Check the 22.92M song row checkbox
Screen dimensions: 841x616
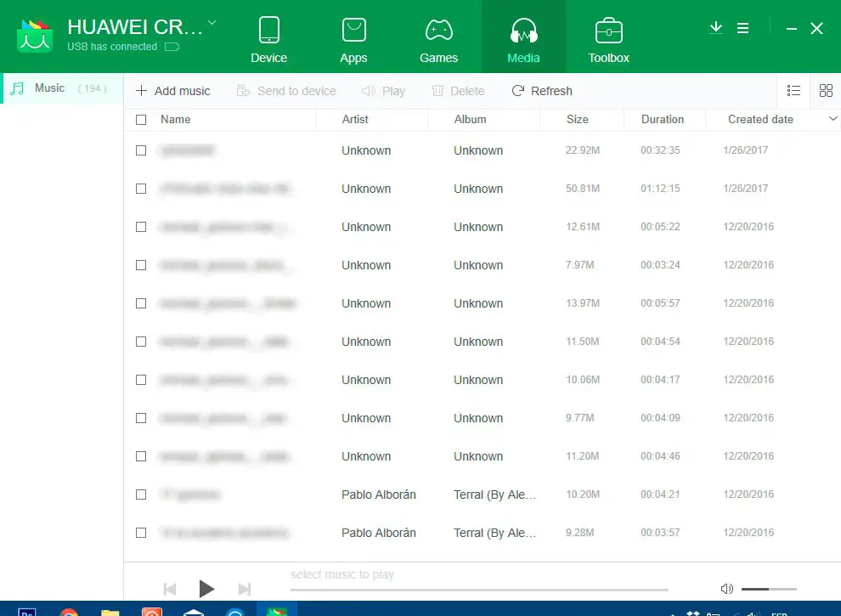[x=141, y=150]
